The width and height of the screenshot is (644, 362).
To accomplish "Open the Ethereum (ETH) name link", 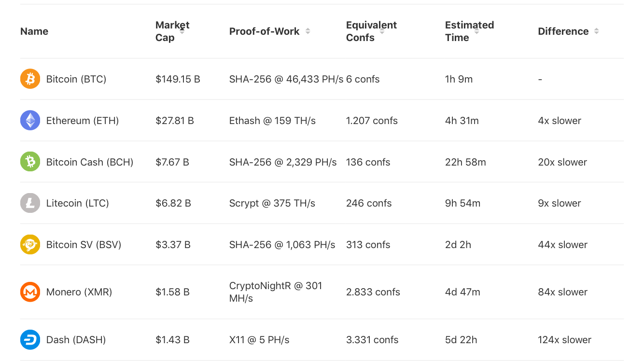I will coord(83,121).
